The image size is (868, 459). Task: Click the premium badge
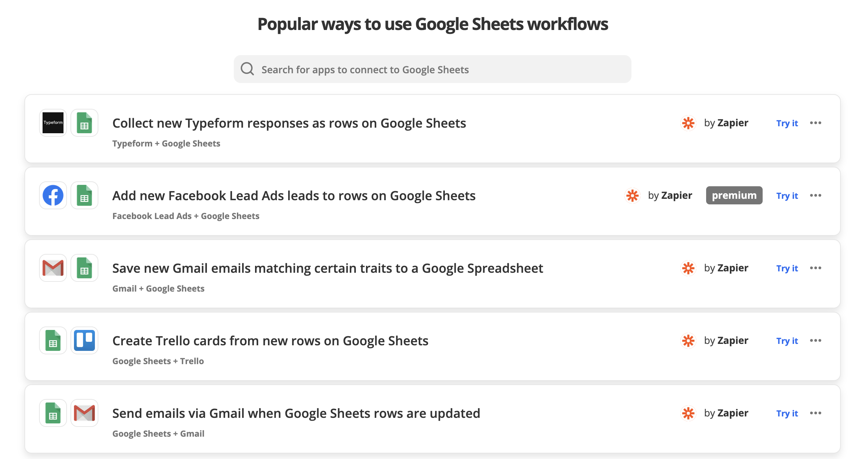[x=734, y=195]
